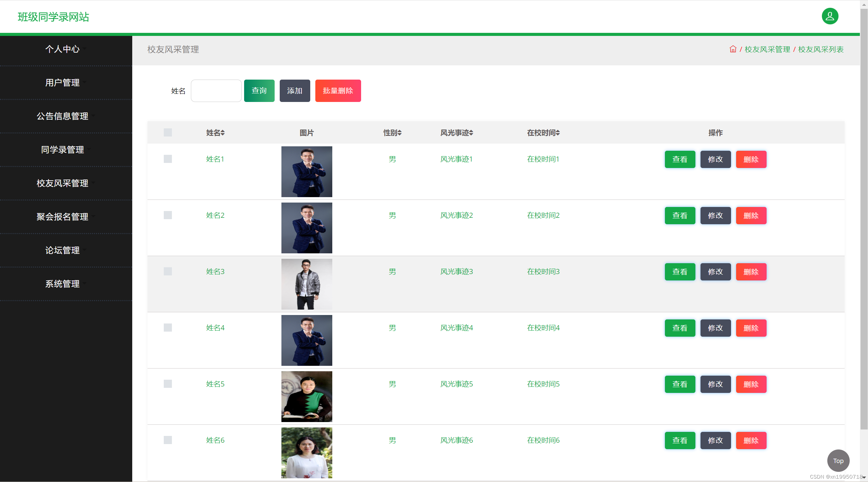Check the box for 姓名5 row
868x482 pixels.
click(168, 384)
